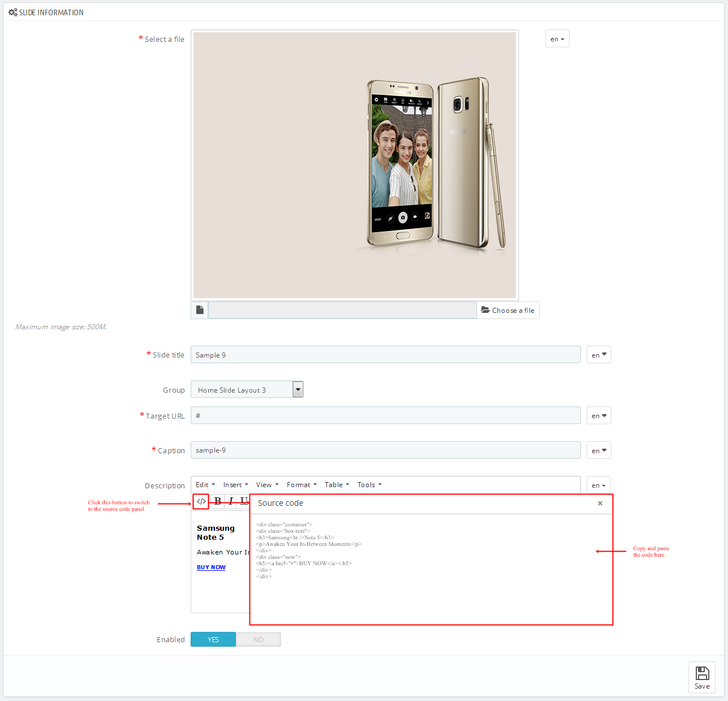Open language dropdown next to Target URL

coord(598,415)
